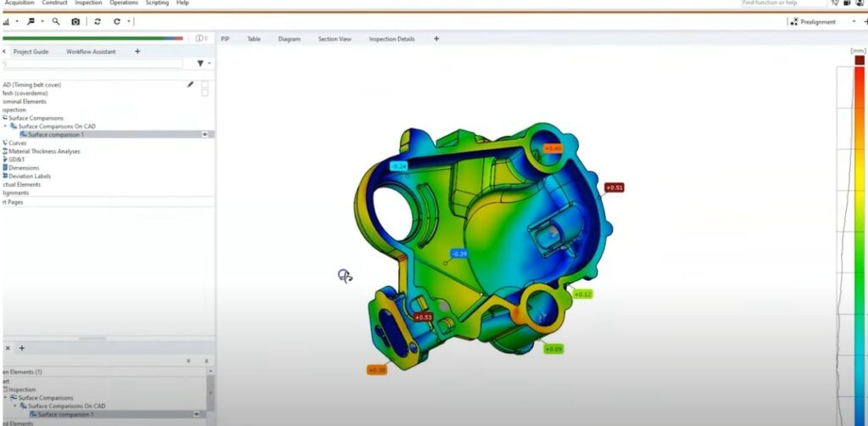Click the deviation color legend bar
The image size is (868, 426).
click(860, 246)
